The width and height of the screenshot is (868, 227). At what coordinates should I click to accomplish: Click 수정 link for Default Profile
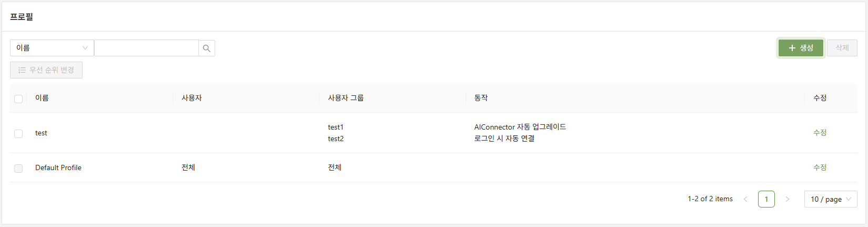pos(820,167)
